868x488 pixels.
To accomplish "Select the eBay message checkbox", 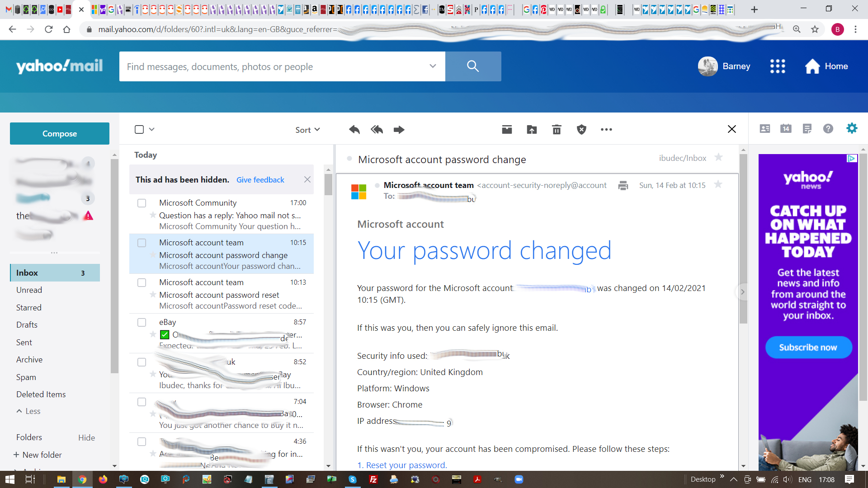I will 142,322.
